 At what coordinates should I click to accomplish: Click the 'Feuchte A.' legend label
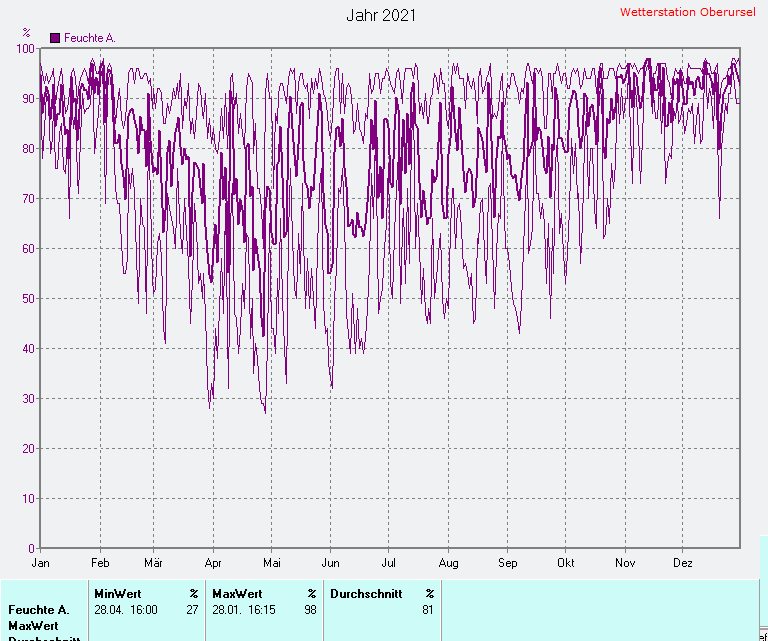90,38
